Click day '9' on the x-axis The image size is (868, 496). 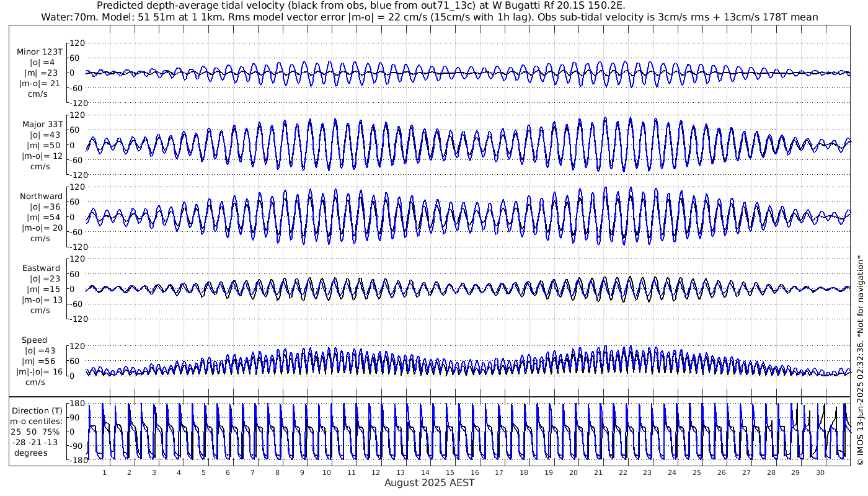[x=302, y=472]
